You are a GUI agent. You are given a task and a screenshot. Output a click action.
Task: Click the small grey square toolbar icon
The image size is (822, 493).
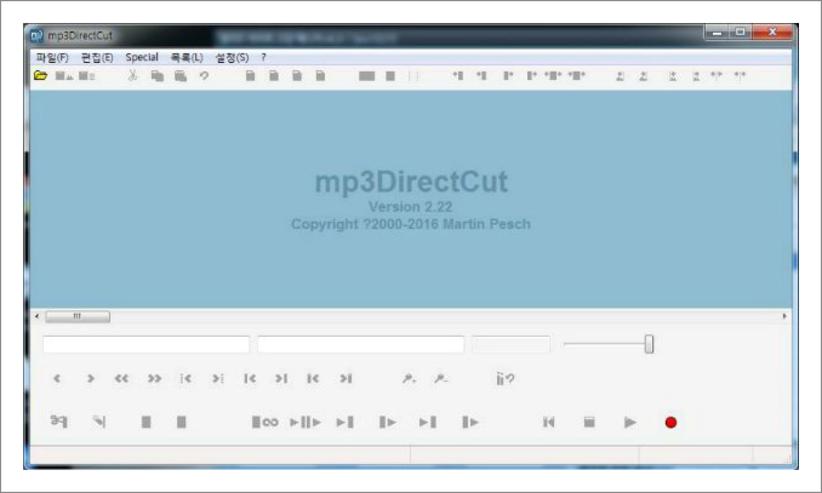point(390,76)
